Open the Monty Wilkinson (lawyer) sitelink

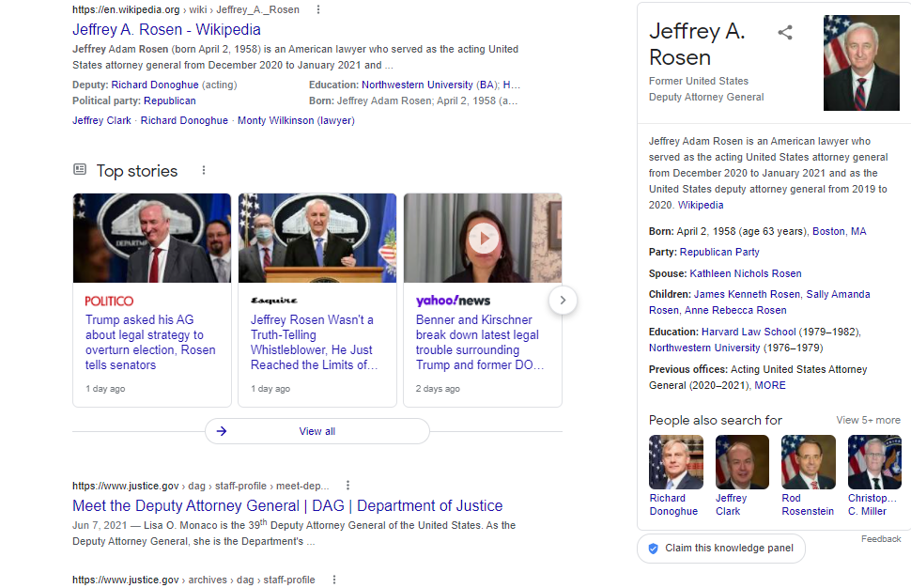(x=296, y=121)
